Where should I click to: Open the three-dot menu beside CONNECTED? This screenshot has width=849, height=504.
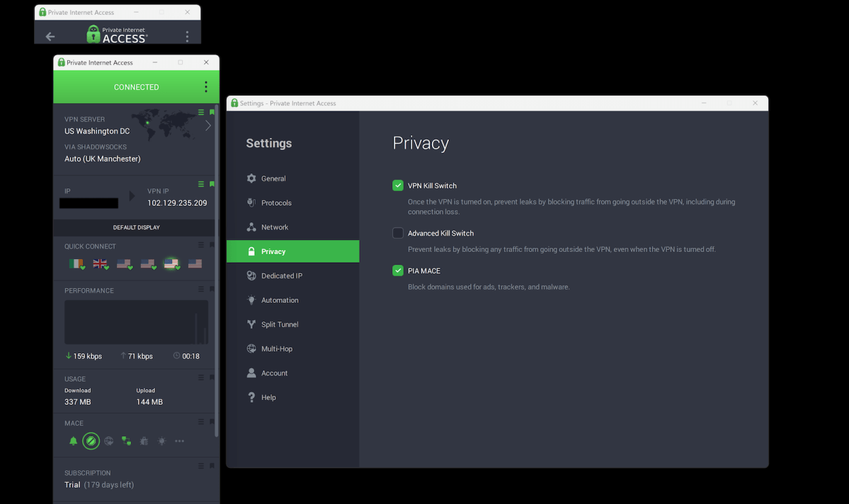tap(206, 86)
